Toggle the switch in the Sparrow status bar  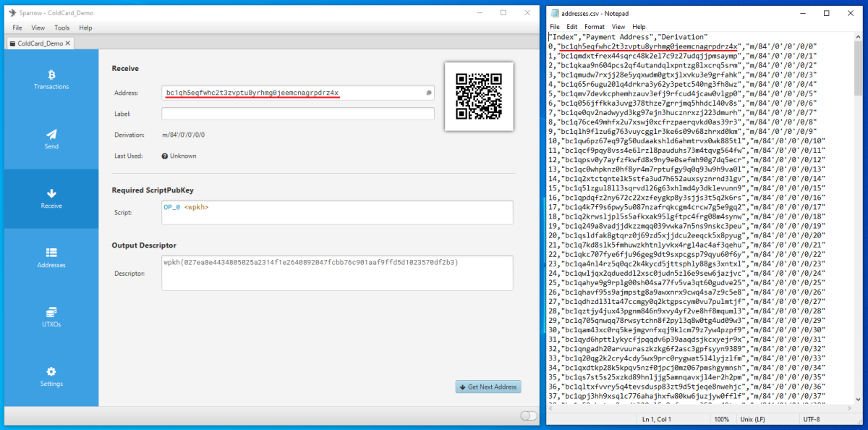click(529, 416)
